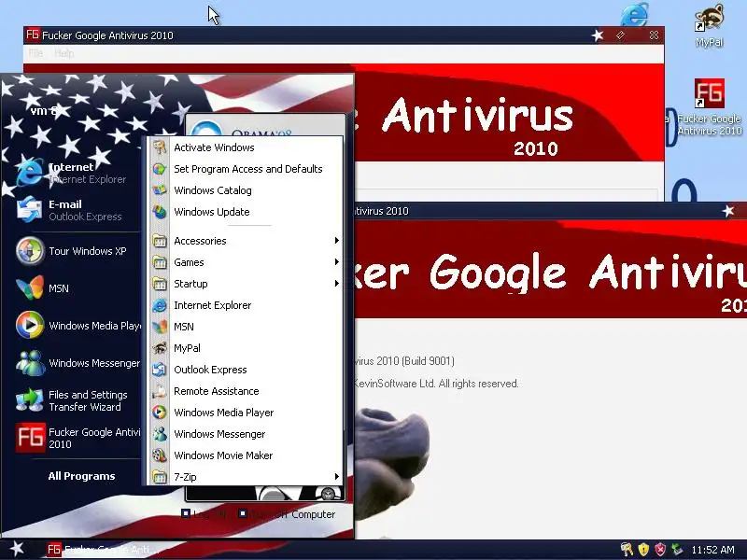Viewport: 747px width, 560px height.
Task: Click KevinSoftware Ltd. copyright text
Action: tap(436, 384)
